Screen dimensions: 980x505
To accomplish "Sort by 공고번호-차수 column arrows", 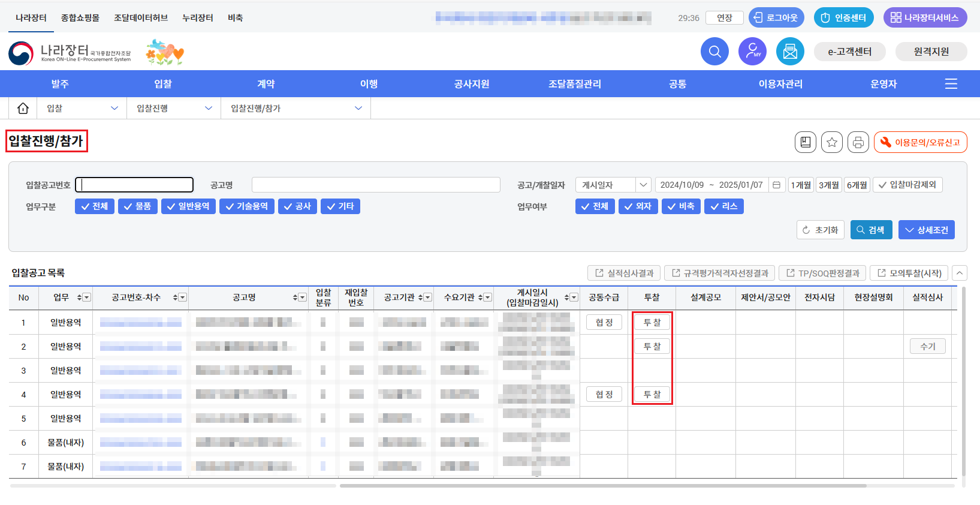I will (x=175, y=297).
